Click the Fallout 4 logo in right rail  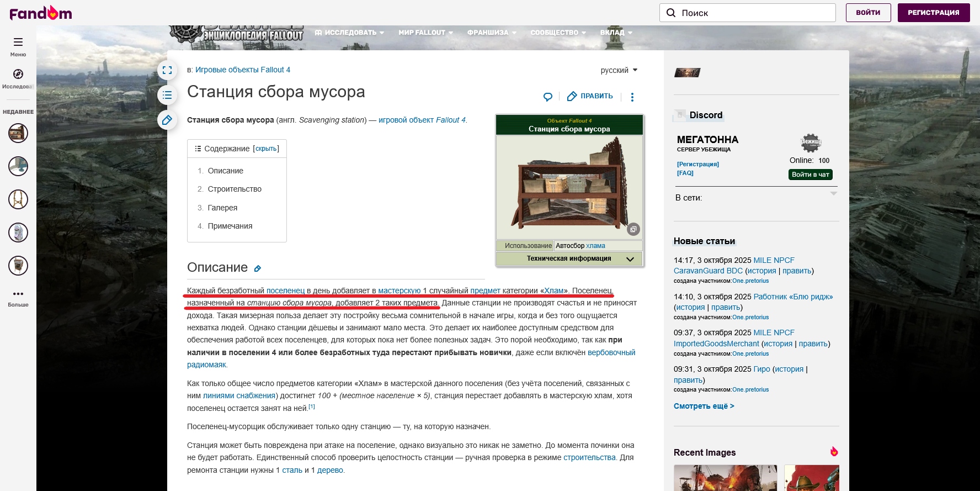pos(688,72)
